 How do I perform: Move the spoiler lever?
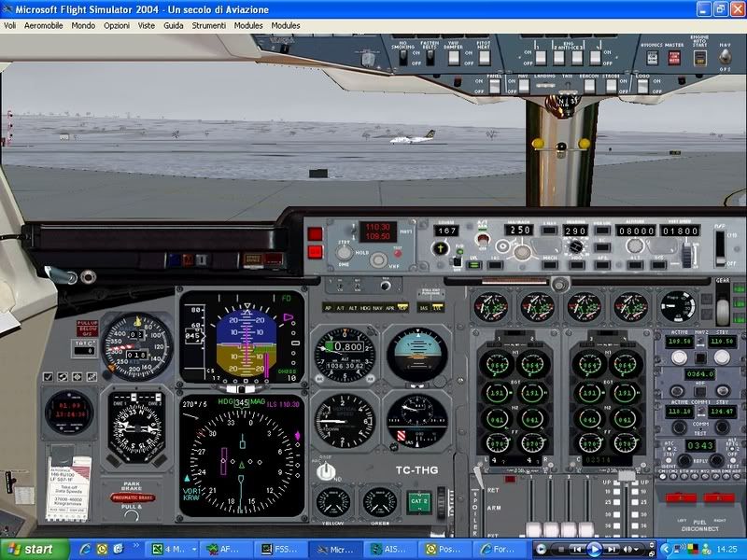(x=478, y=479)
